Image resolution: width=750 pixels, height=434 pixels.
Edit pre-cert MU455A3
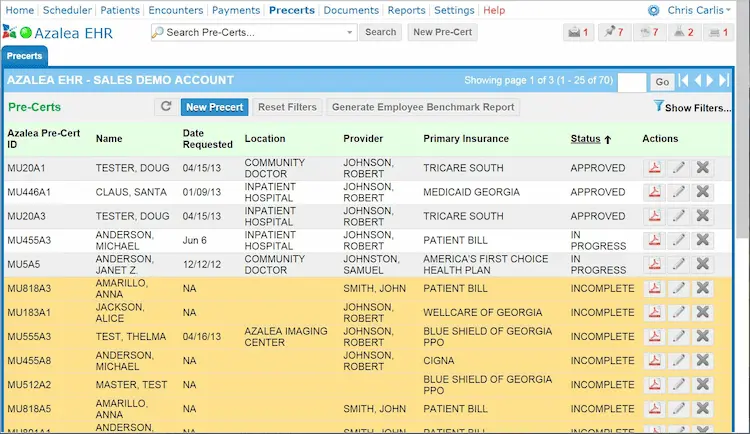click(x=678, y=240)
